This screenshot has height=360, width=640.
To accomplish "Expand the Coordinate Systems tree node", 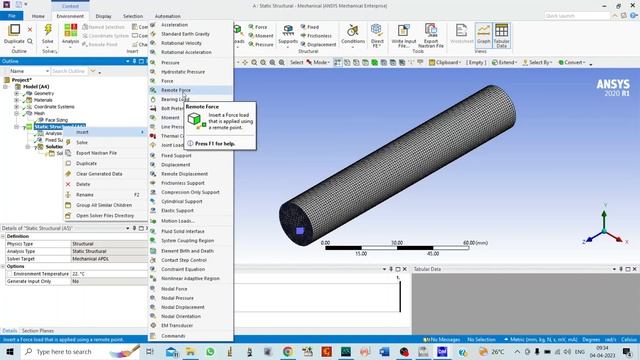I will [17, 107].
